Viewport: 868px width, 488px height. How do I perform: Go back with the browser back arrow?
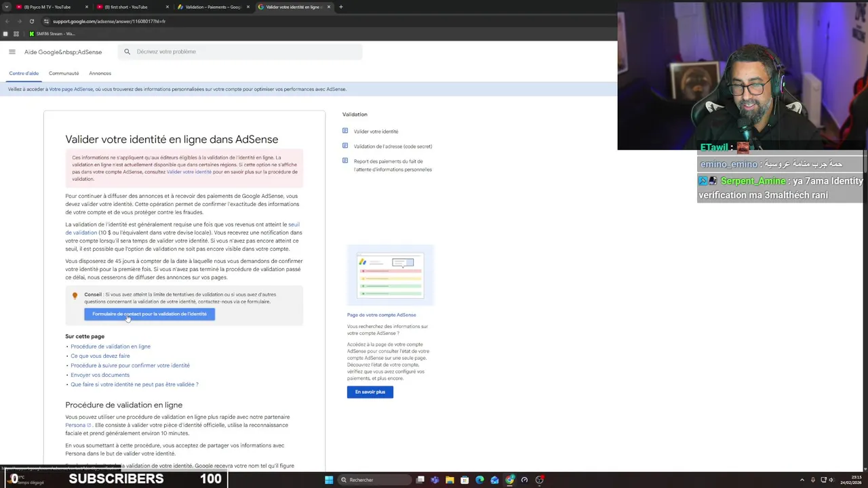tap(7, 21)
